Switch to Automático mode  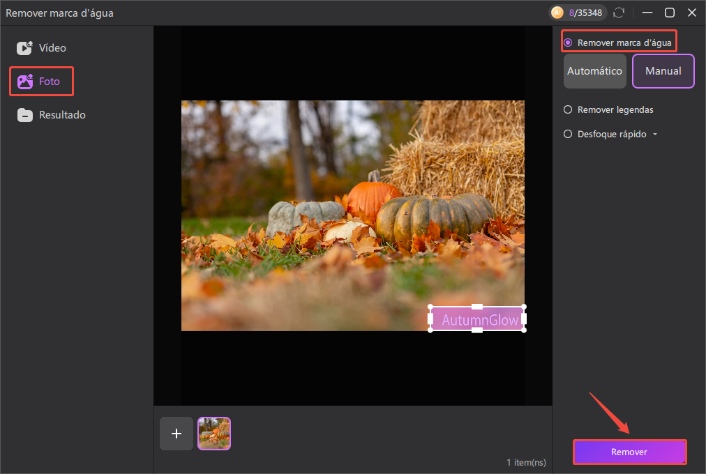[595, 71]
